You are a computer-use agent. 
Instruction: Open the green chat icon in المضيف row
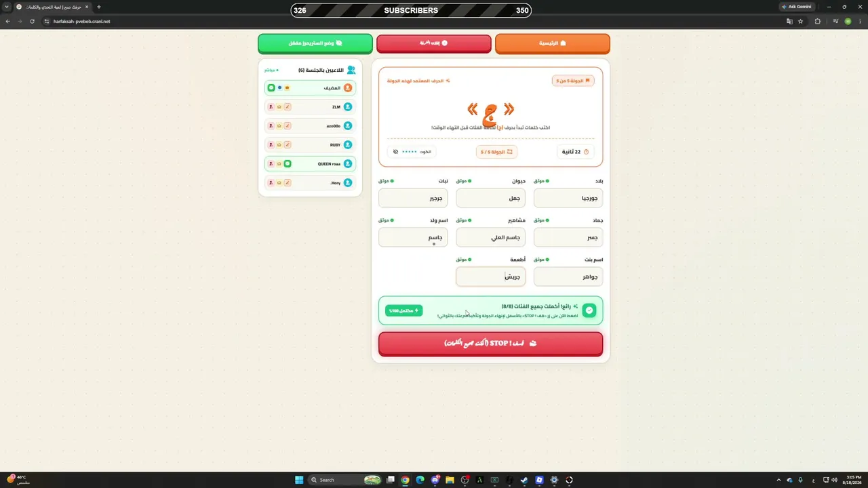click(x=271, y=88)
